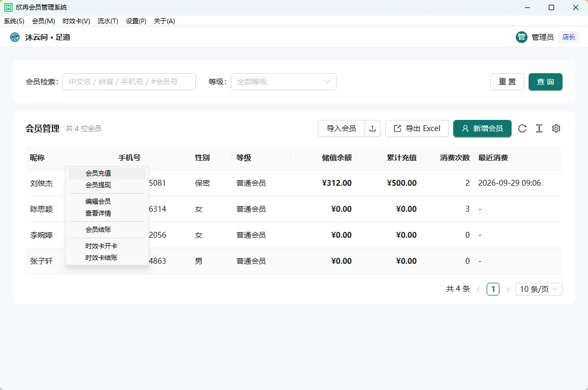Expand the 全部等级 level dropdown
588x390 pixels.
click(x=284, y=82)
